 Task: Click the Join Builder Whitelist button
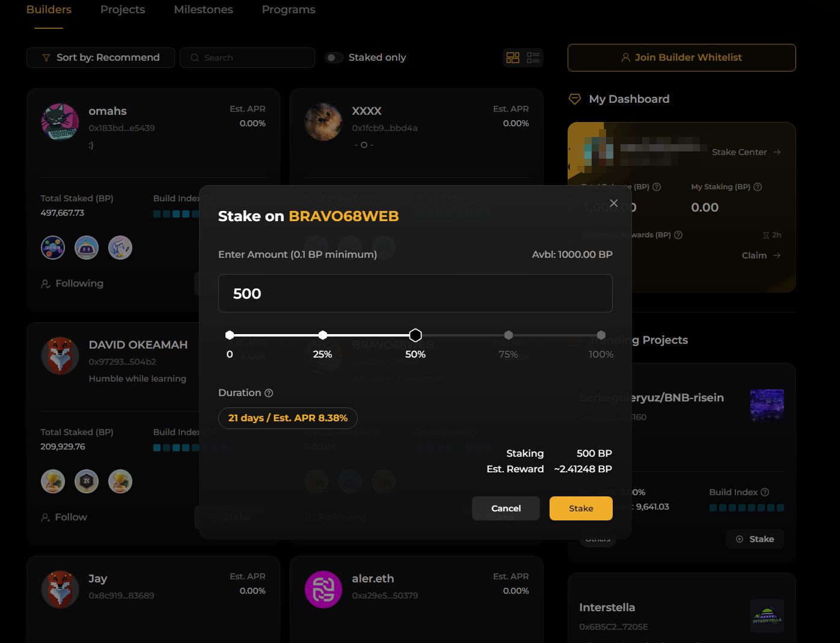coord(682,58)
